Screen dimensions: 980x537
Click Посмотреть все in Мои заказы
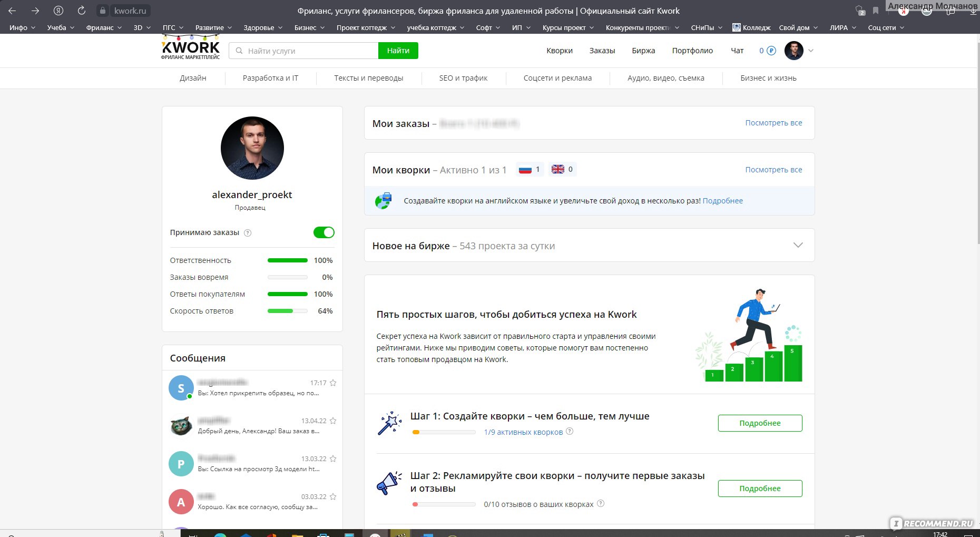[x=773, y=123]
